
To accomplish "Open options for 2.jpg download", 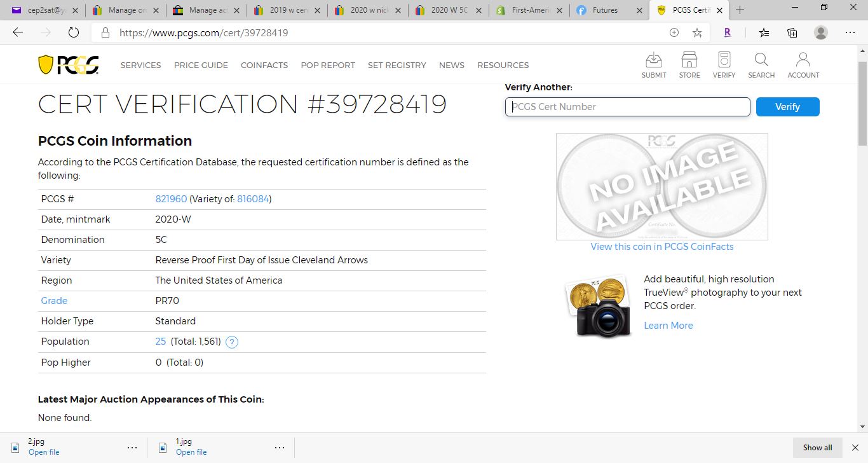I will click(132, 448).
